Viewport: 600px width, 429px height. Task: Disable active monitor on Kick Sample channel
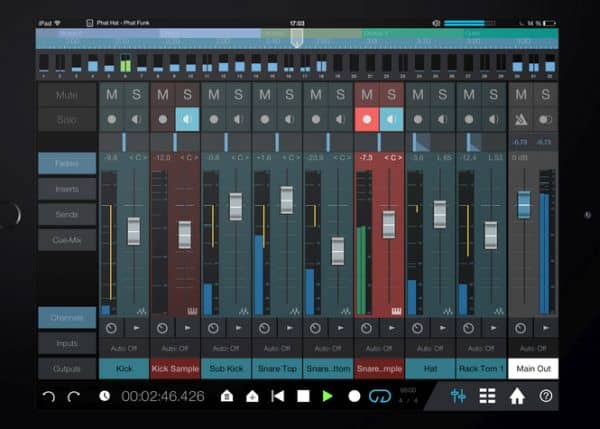coord(188,119)
